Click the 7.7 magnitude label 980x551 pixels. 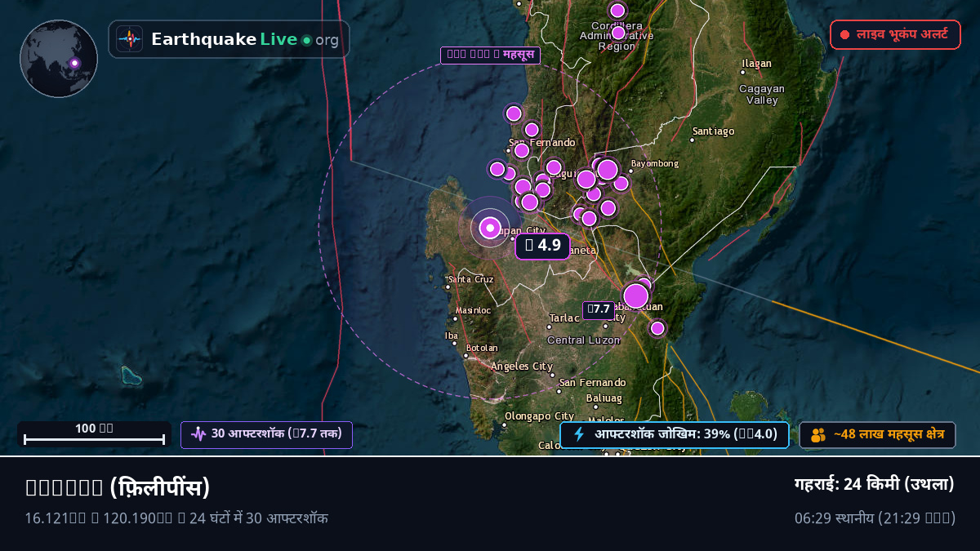coord(598,309)
